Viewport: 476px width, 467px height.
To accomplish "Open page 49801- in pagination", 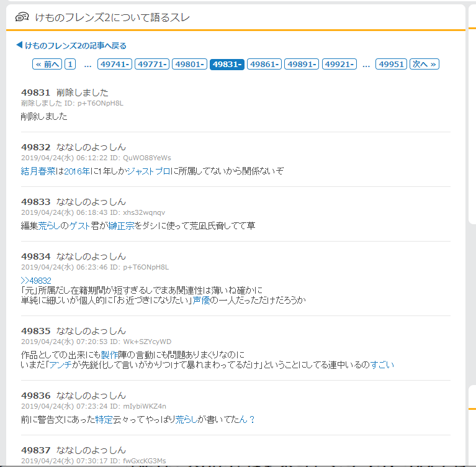I will pos(189,64).
